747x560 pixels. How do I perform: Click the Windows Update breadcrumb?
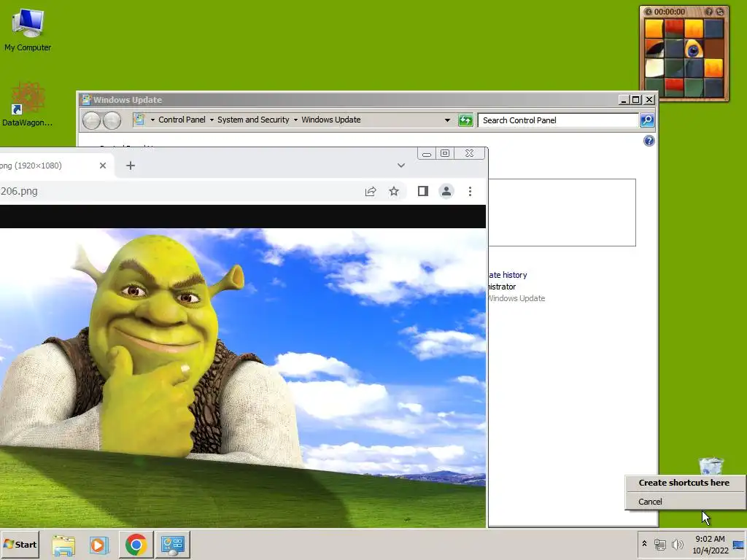330,120
